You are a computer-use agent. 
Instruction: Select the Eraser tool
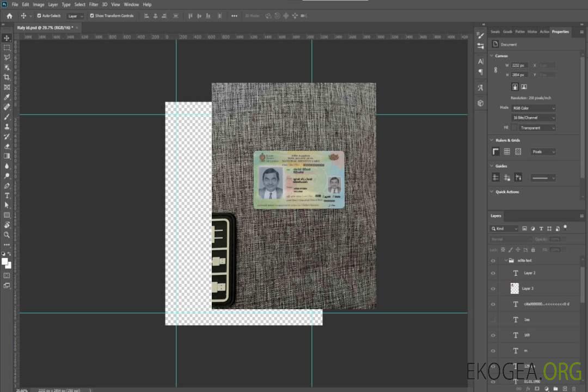(7, 146)
